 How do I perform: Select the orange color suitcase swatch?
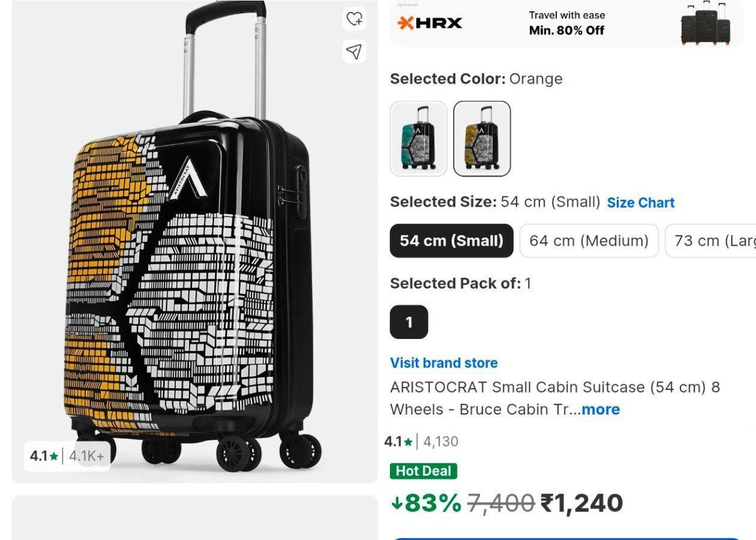[482, 138]
